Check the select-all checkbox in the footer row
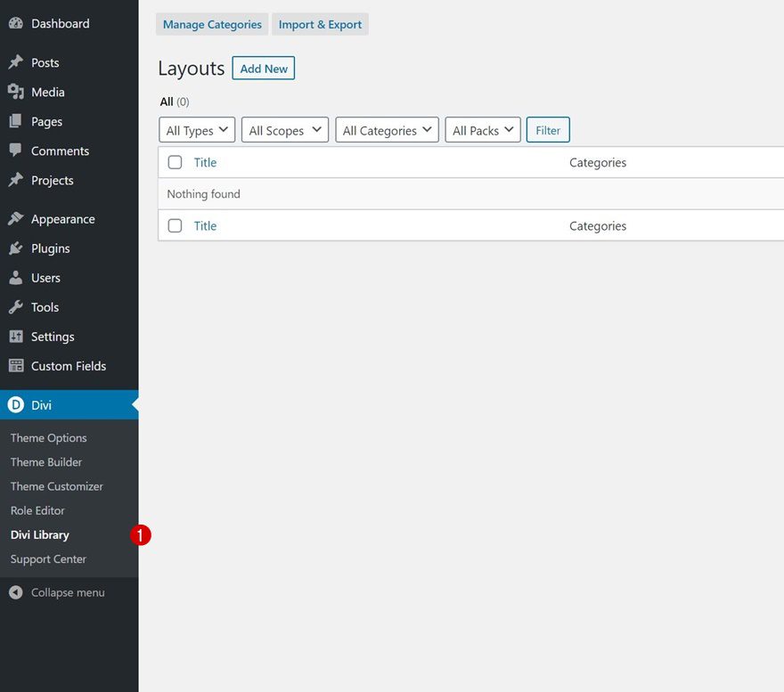The width and height of the screenshot is (784, 692). tap(175, 225)
